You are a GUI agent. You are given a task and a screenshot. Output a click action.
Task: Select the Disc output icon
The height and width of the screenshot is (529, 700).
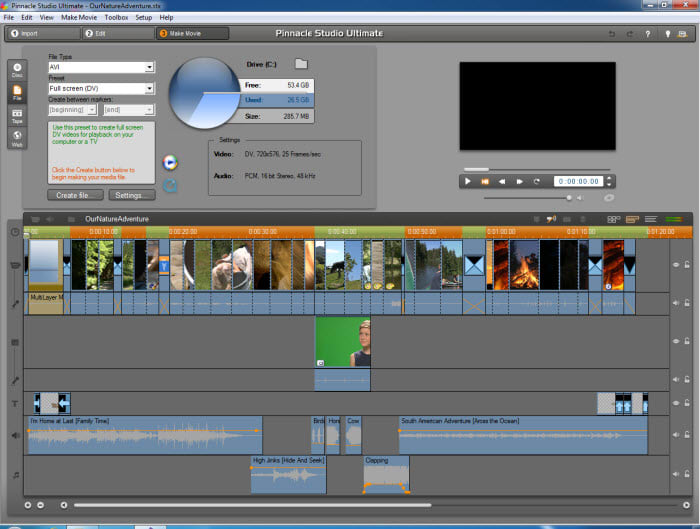point(17,69)
